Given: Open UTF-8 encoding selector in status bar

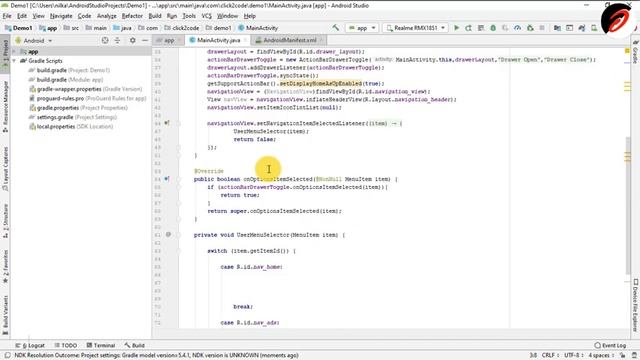Looking at the screenshot, I should tap(573, 355).
